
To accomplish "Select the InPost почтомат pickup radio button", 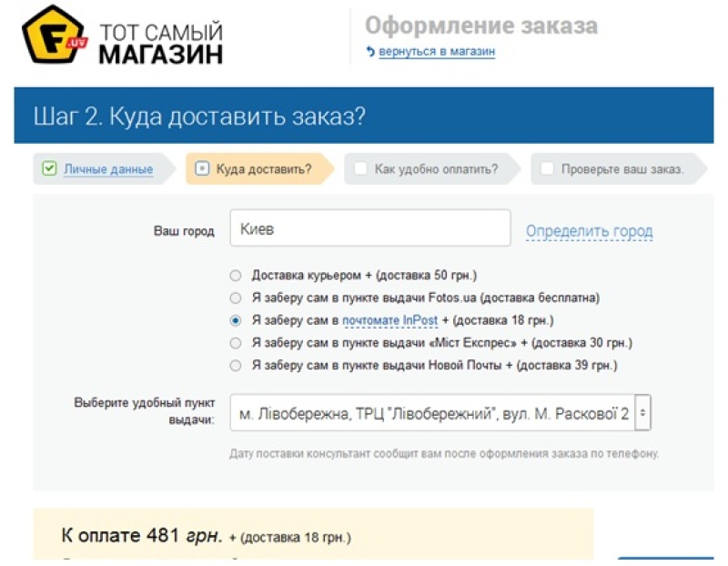I will coord(236,320).
